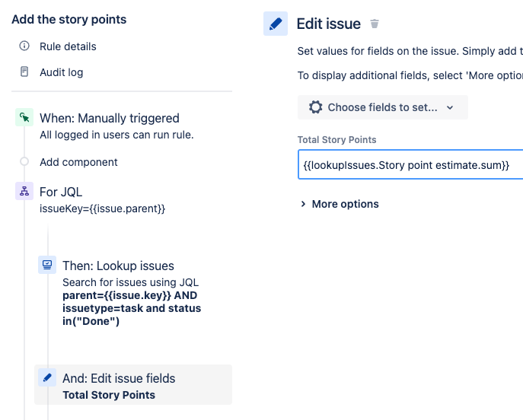
Task: Click the Audit log document icon
Action: tap(24, 72)
